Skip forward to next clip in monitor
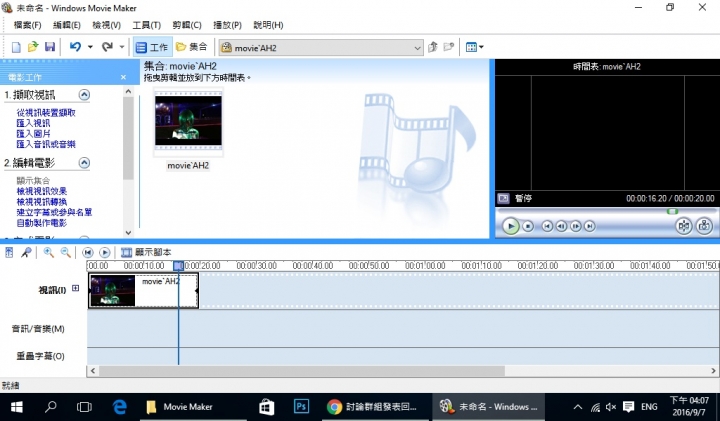The width and height of the screenshot is (720, 421). point(590,226)
